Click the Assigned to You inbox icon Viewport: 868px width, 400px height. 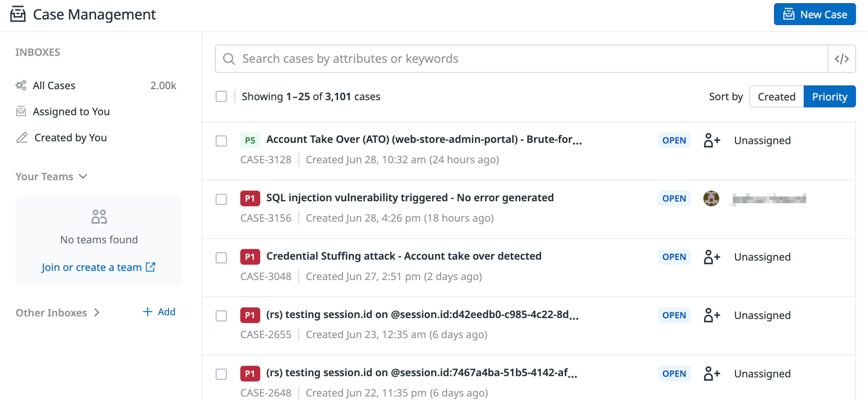click(x=21, y=111)
